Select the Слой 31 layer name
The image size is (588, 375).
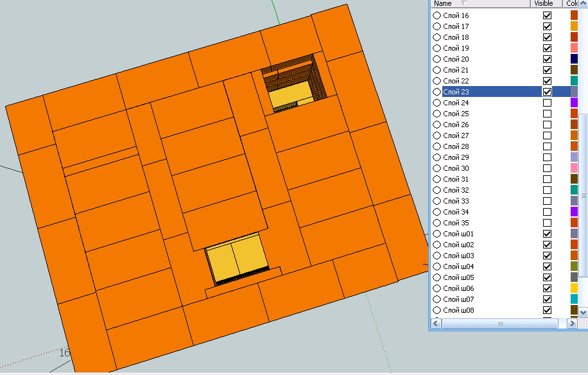click(456, 179)
